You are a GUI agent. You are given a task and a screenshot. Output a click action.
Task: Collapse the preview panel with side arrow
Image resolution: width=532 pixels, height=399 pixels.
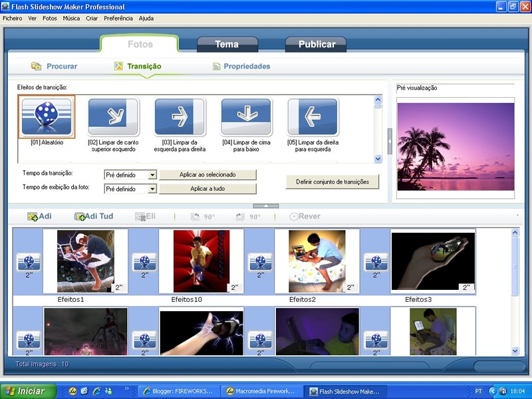click(x=390, y=141)
